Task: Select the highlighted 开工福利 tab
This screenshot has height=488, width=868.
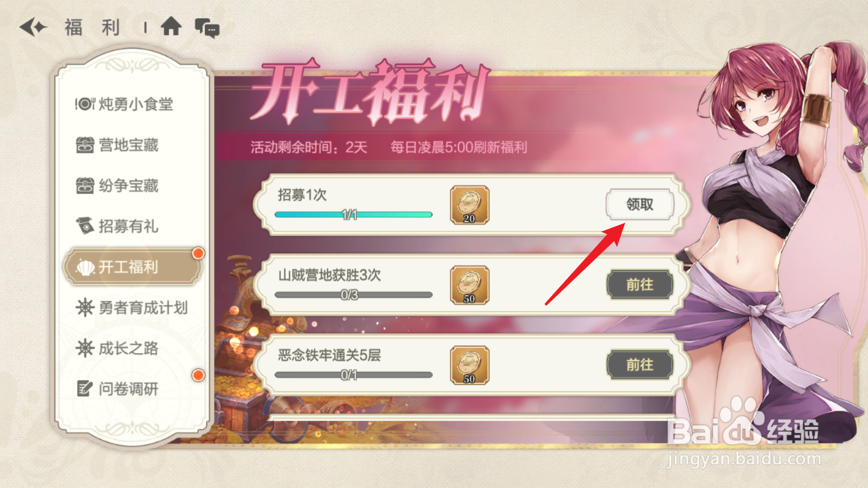Action: tap(132, 267)
